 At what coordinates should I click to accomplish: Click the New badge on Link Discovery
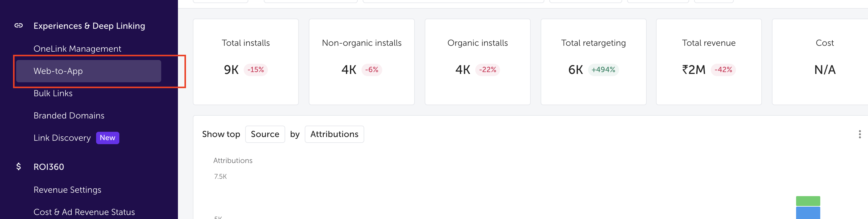pyautogui.click(x=108, y=138)
